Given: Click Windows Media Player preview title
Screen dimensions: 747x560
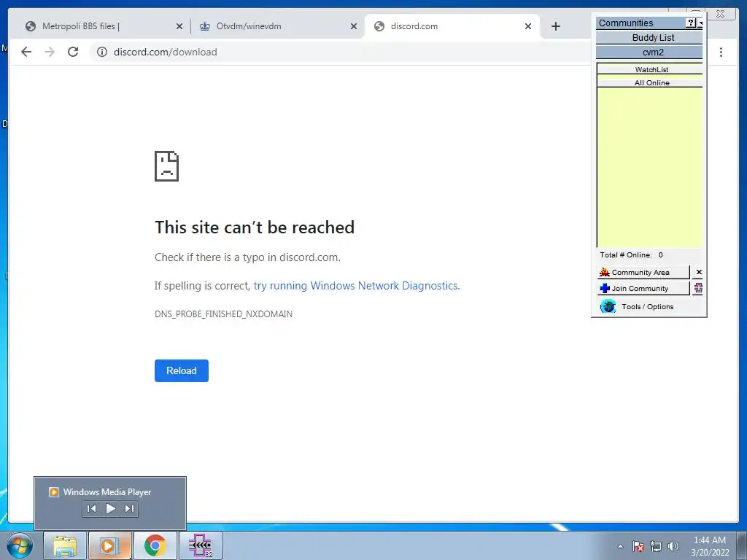Looking at the screenshot, I should [x=107, y=492].
